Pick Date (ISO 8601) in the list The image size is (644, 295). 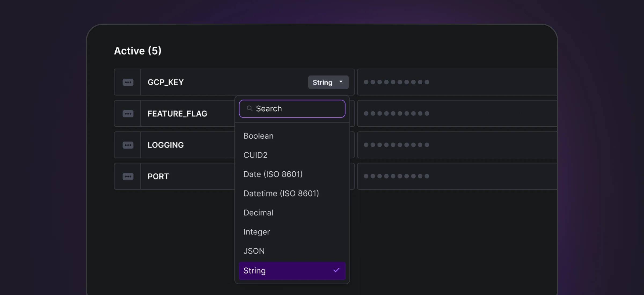pyautogui.click(x=273, y=174)
